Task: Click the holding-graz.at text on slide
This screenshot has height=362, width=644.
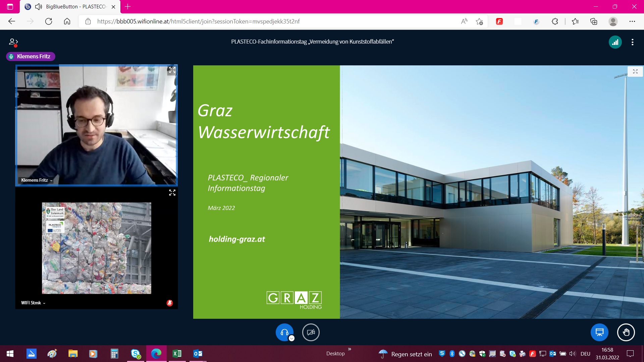Action: pyautogui.click(x=237, y=239)
